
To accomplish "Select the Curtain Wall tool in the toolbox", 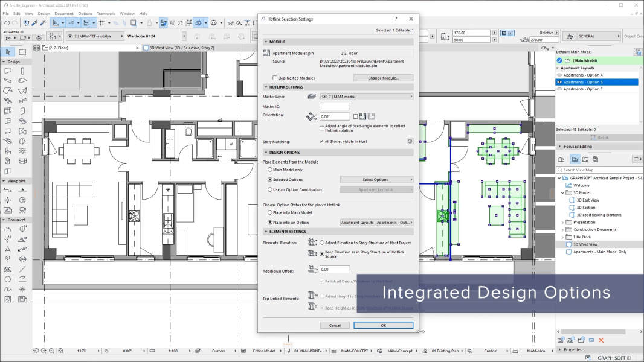I will (x=8, y=110).
